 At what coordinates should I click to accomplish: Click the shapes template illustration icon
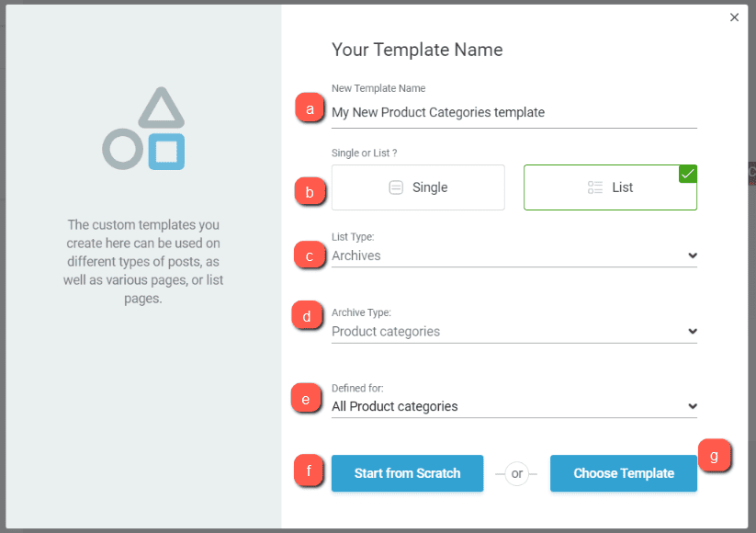click(144, 130)
